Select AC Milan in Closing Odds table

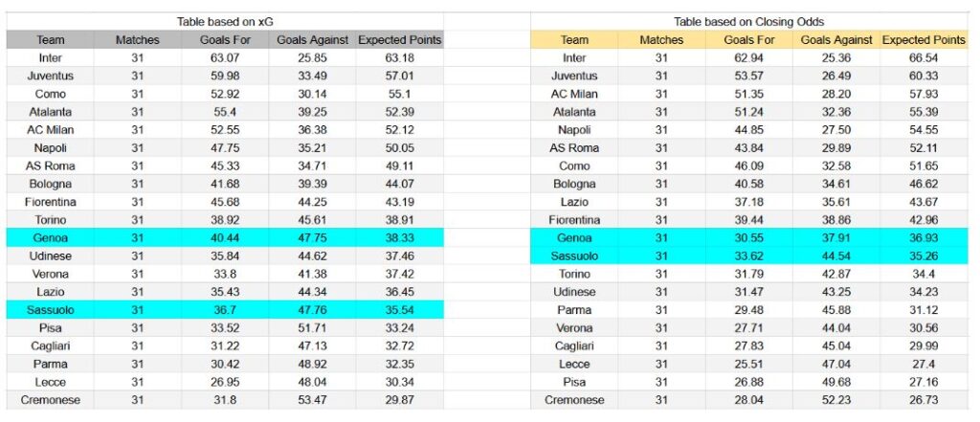[574, 94]
